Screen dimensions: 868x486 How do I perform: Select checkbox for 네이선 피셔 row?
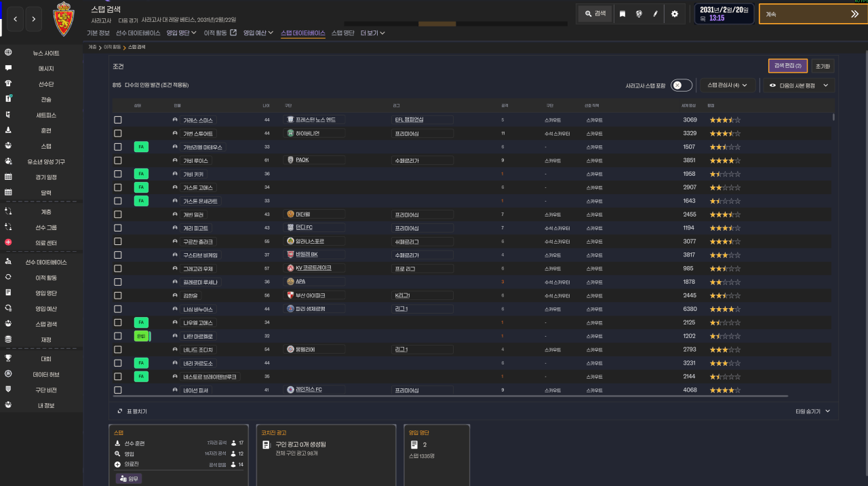pos(118,390)
